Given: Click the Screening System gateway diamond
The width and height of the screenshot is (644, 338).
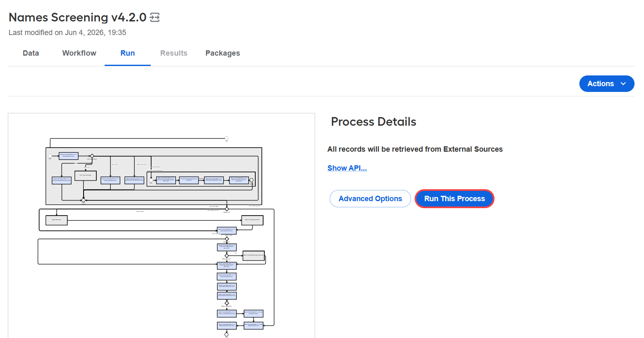Looking at the screenshot, I should coord(92,156).
